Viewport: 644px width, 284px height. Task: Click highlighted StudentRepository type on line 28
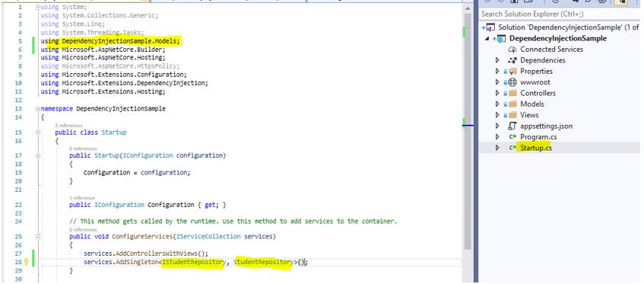263,262
